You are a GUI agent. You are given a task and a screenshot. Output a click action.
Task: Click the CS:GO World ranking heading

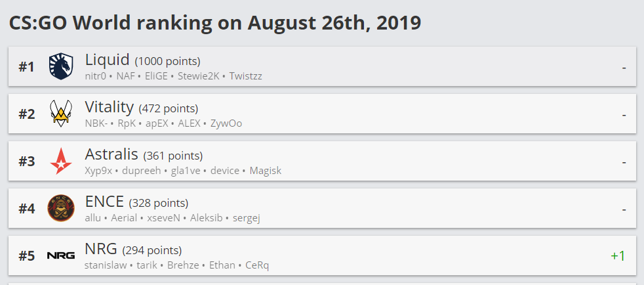coord(215,23)
